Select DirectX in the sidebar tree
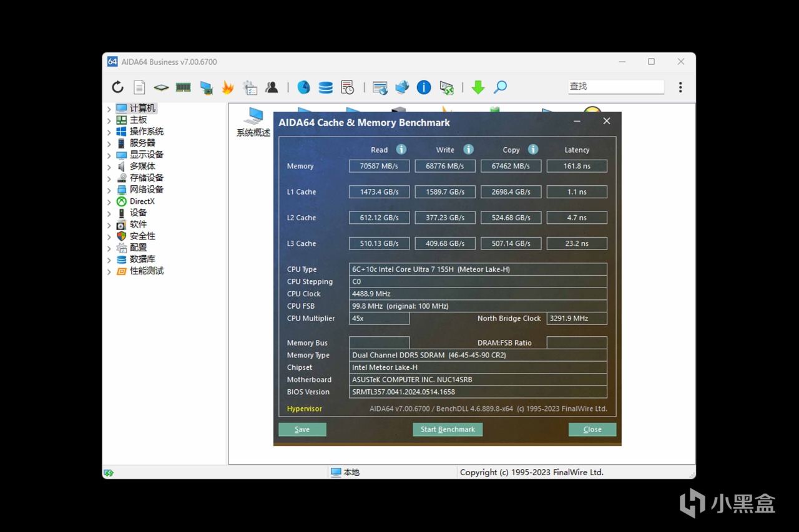This screenshot has width=799, height=532. 142,201
